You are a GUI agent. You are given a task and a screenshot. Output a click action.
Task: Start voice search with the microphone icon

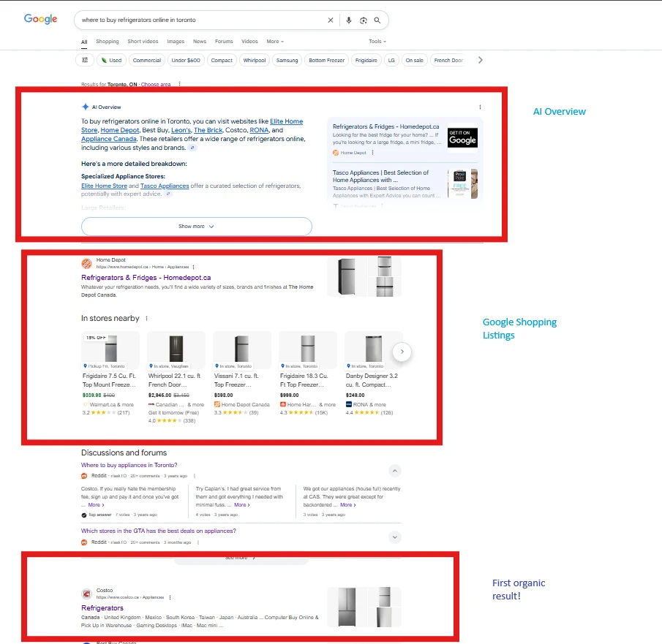[x=349, y=20]
